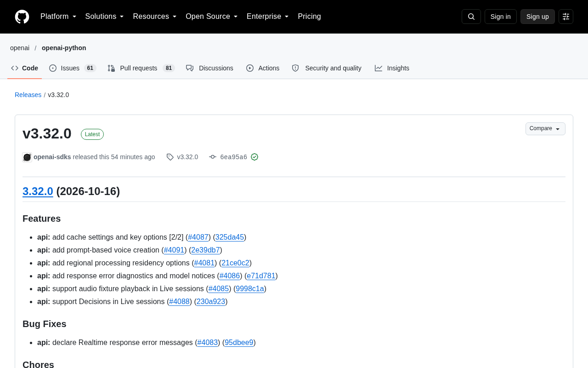Open the Pull requests tab

[141, 68]
